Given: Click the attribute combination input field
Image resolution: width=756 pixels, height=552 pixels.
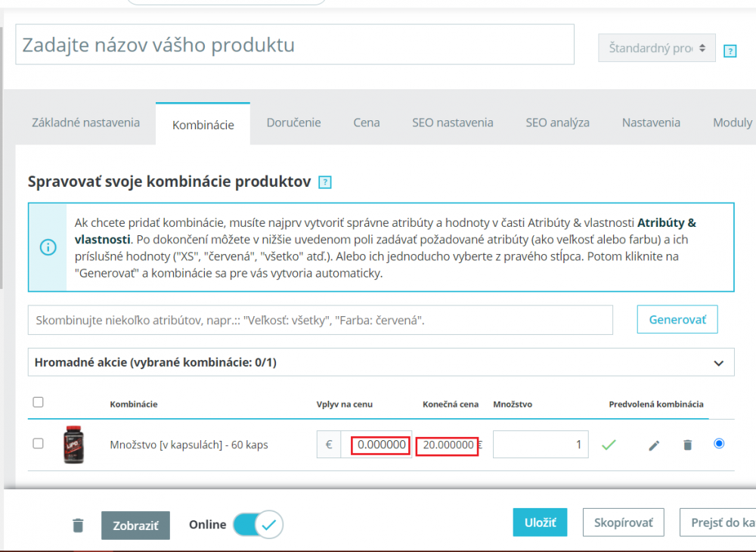Looking at the screenshot, I should pos(320,320).
